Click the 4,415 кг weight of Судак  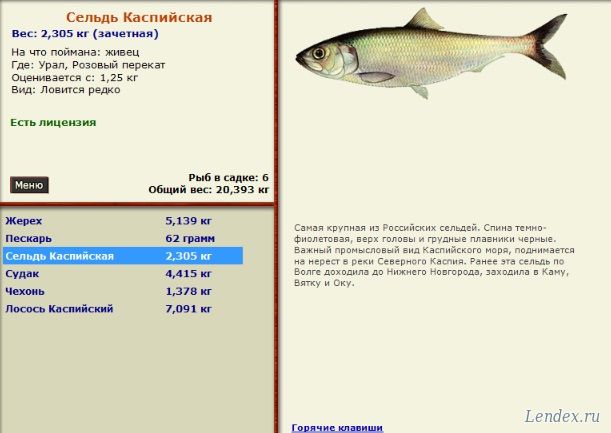189,273
